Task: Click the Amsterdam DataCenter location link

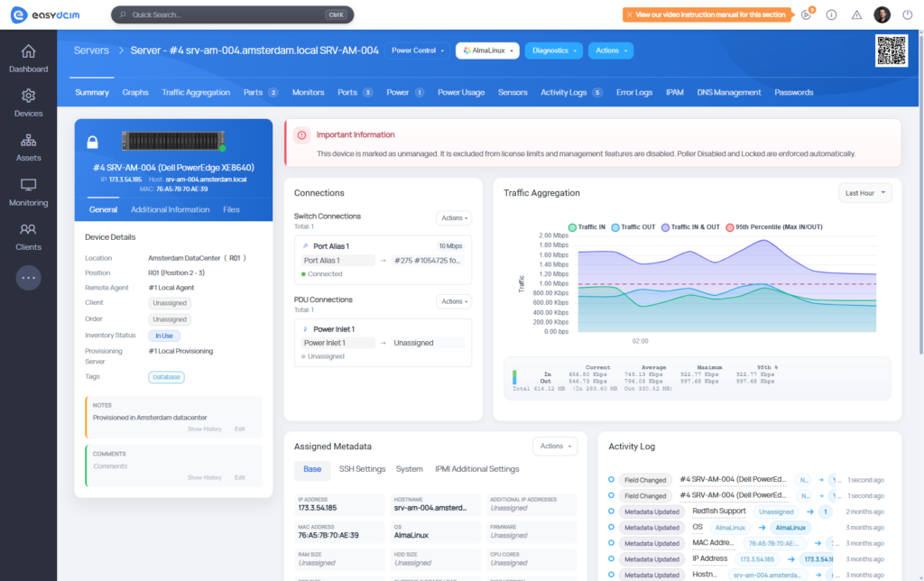Action: (x=184, y=258)
